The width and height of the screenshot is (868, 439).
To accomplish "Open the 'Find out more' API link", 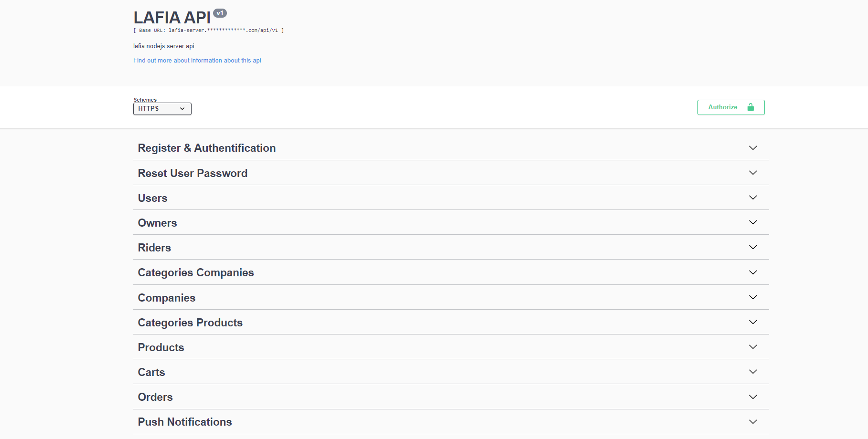I will click(197, 61).
